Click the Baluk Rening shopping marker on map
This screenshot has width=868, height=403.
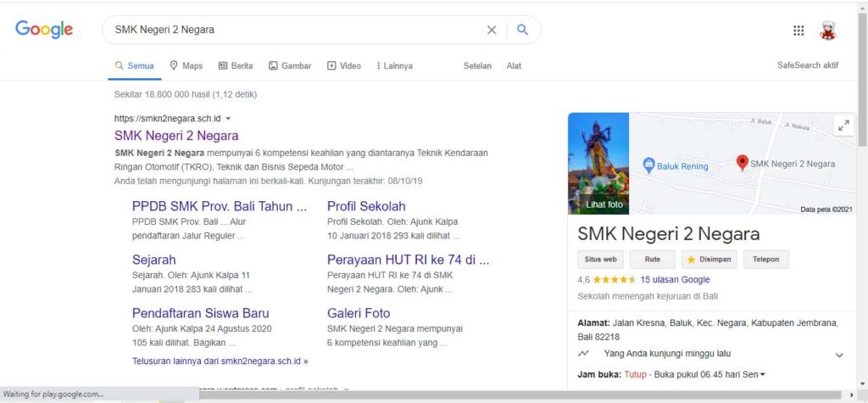(x=648, y=165)
